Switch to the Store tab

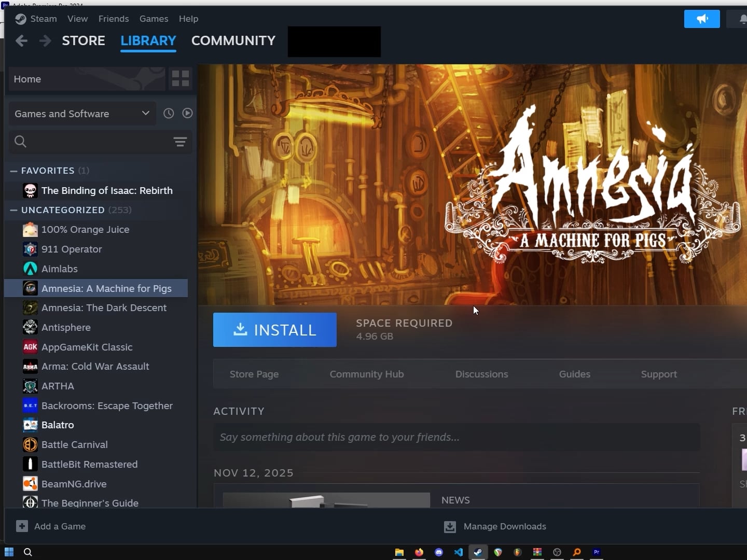coord(84,40)
